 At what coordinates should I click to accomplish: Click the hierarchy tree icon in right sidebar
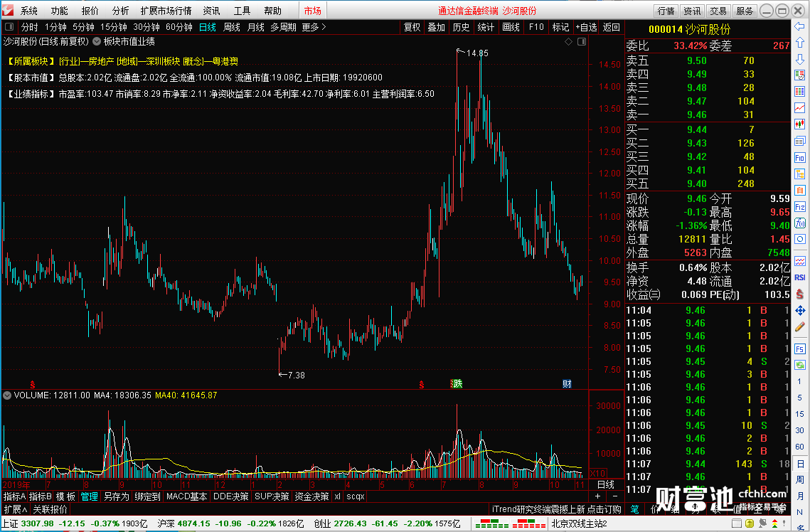coord(799,174)
